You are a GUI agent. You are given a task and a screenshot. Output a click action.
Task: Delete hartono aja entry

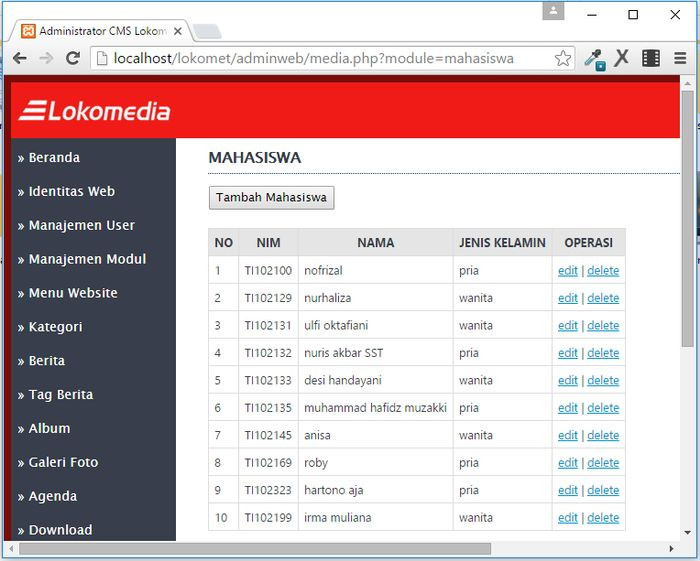603,490
